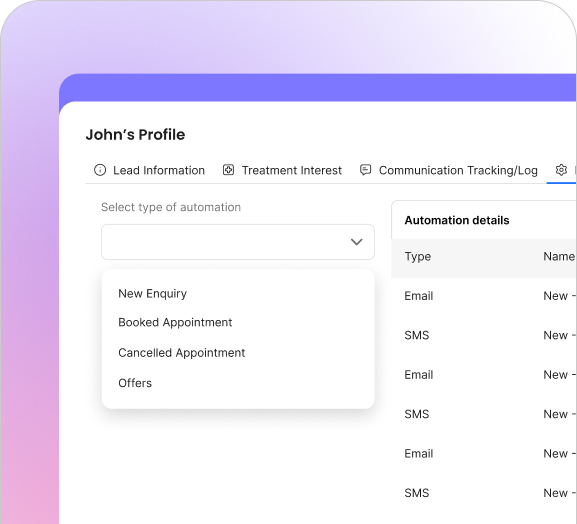Click the automation type select field
This screenshot has height=524, width=577.
[x=238, y=242]
